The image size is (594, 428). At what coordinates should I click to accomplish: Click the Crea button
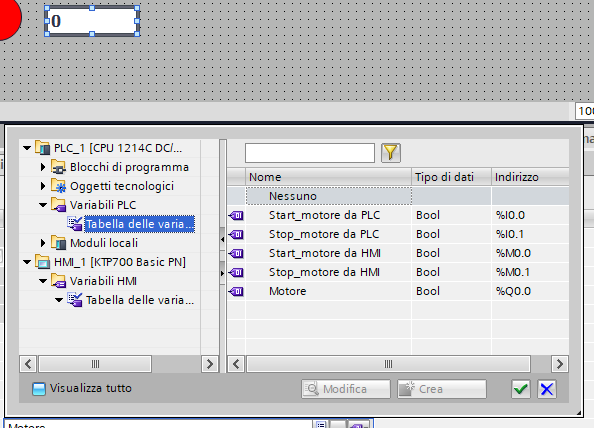442,389
